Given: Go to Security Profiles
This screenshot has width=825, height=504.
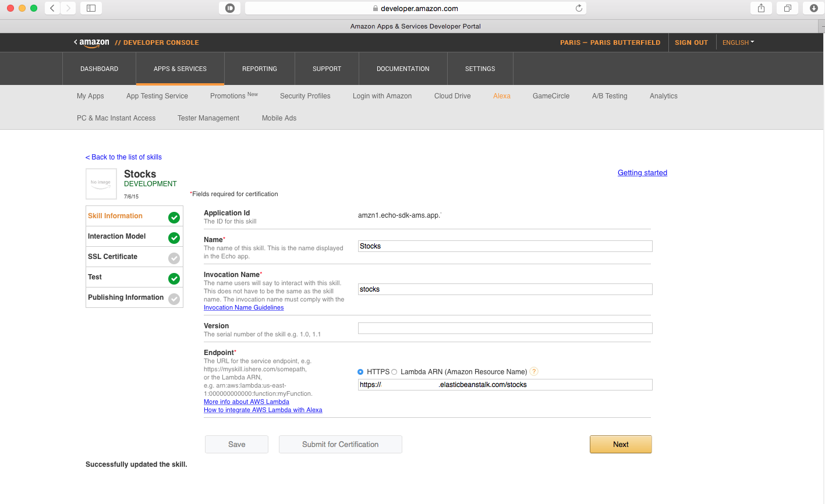Looking at the screenshot, I should pos(305,96).
